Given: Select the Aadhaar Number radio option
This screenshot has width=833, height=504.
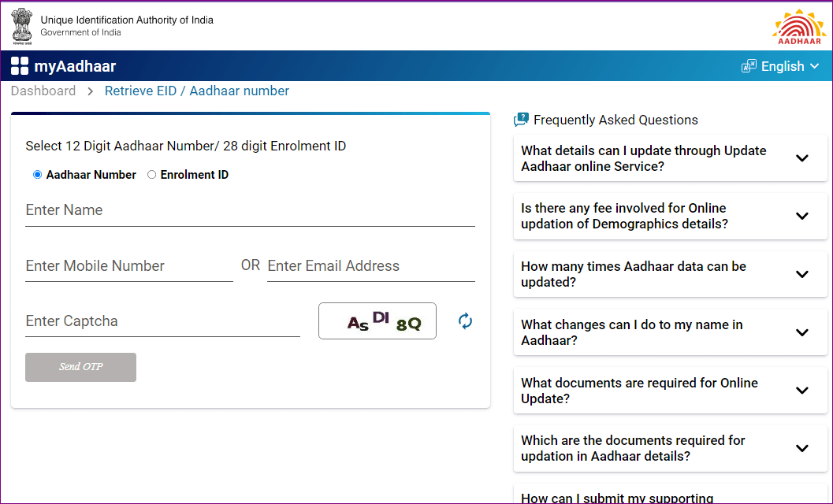Looking at the screenshot, I should point(37,175).
